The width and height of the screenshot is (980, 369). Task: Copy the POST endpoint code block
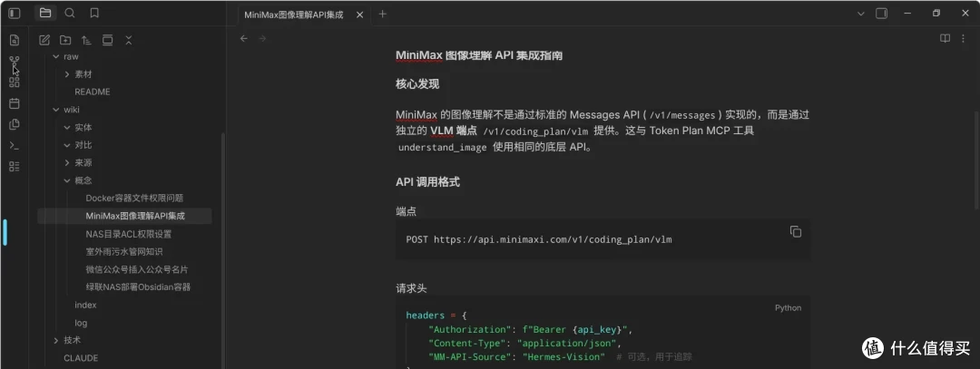pos(796,231)
